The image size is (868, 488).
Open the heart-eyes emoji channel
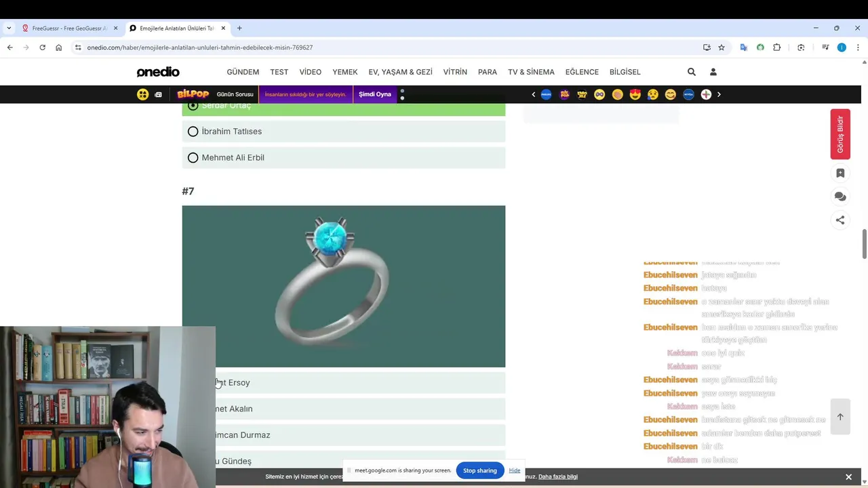635,94
